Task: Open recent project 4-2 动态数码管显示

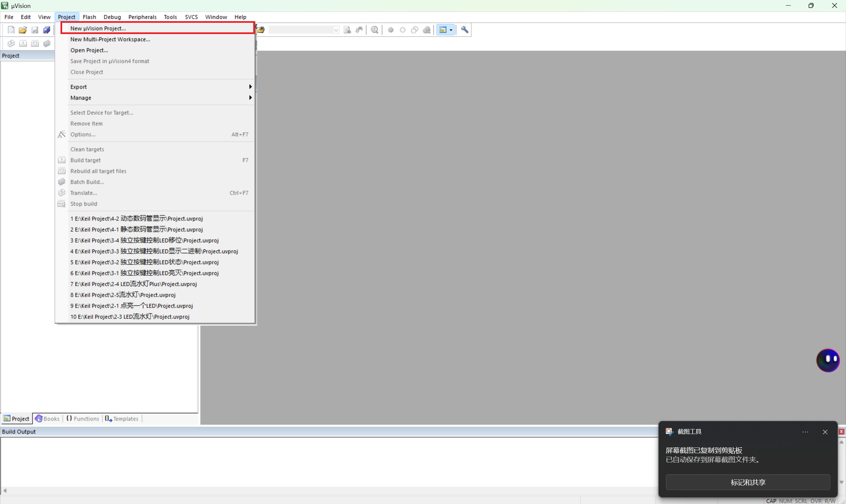Action: (x=136, y=219)
